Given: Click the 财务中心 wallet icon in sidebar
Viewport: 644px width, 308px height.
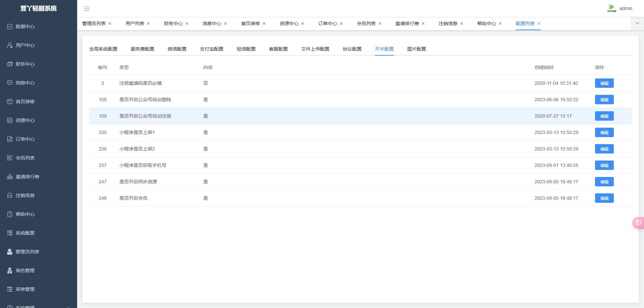Looking at the screenshot, I should [10, 64].
